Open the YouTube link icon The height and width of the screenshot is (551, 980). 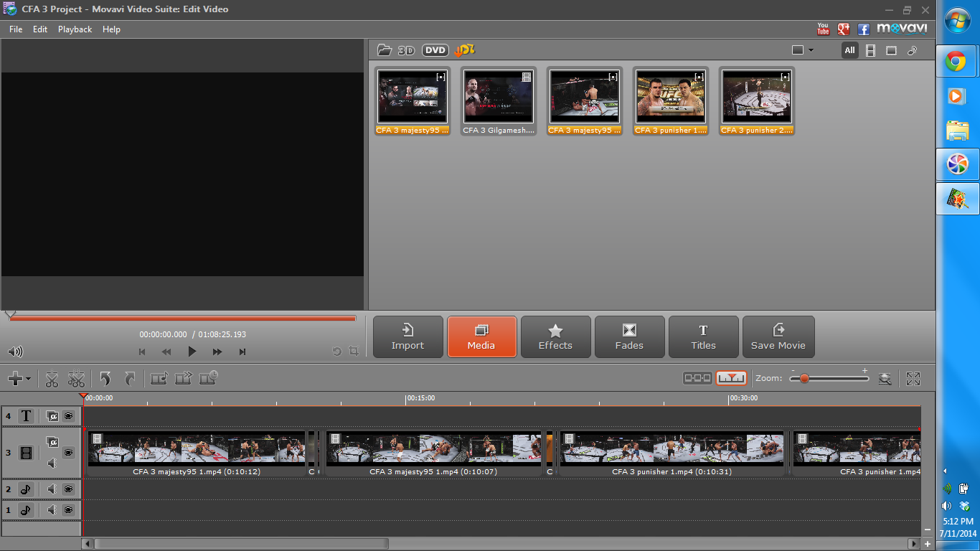coord(823,29)
